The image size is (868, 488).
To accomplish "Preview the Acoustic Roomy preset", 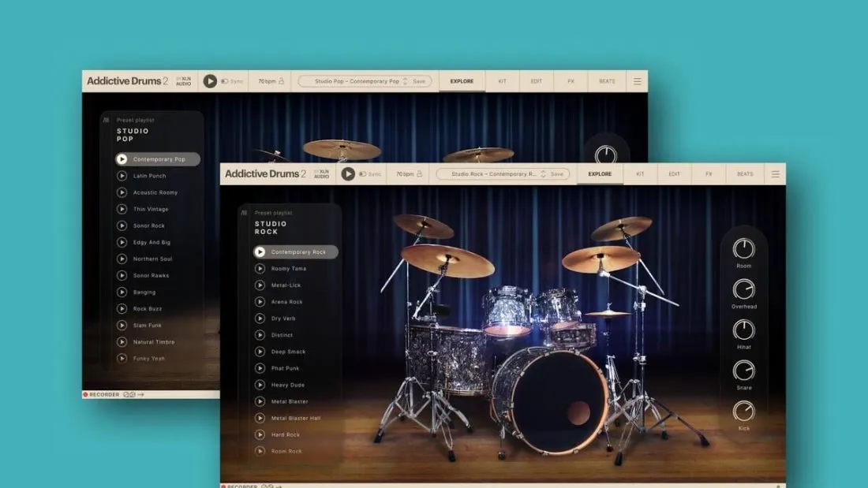I will click(x=122, y=192).
